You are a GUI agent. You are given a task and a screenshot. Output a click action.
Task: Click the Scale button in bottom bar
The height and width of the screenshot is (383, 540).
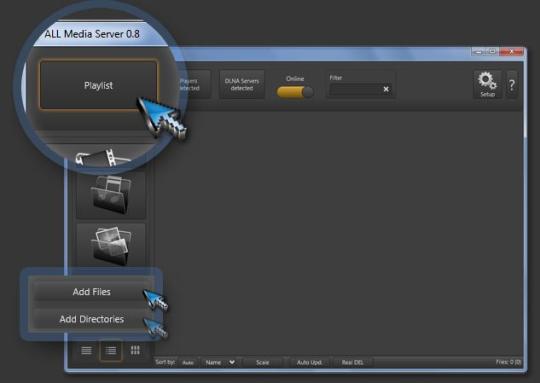coord(262,362)
